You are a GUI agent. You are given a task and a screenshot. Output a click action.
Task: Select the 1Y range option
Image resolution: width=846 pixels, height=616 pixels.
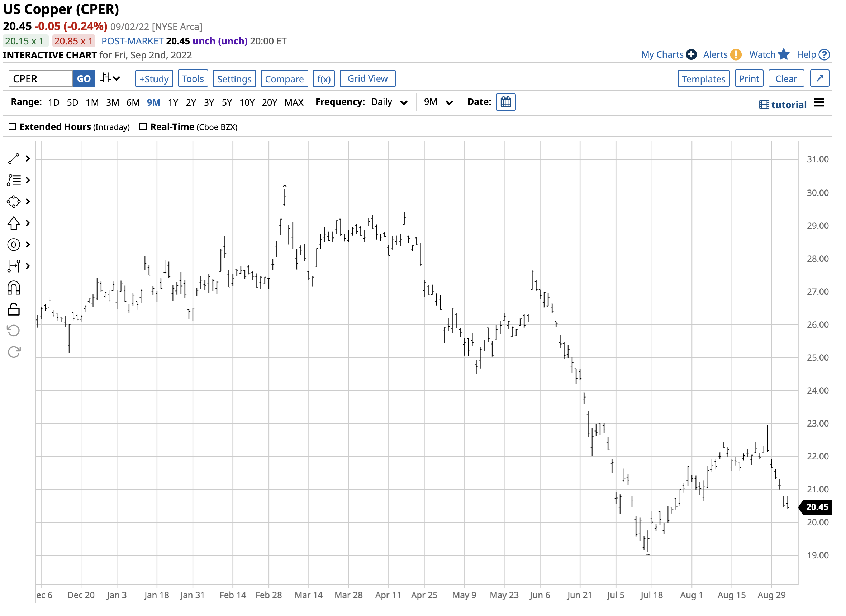(173, 102)
